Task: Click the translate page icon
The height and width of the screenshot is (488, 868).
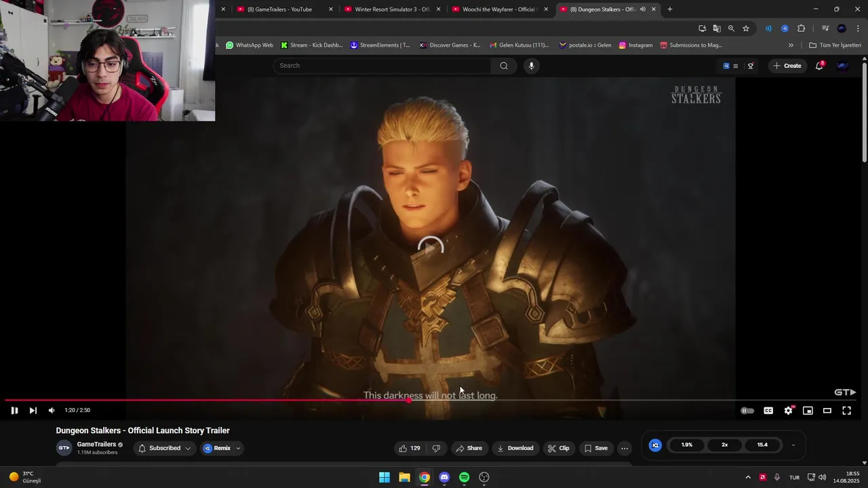Action: [x=717, y=28]
